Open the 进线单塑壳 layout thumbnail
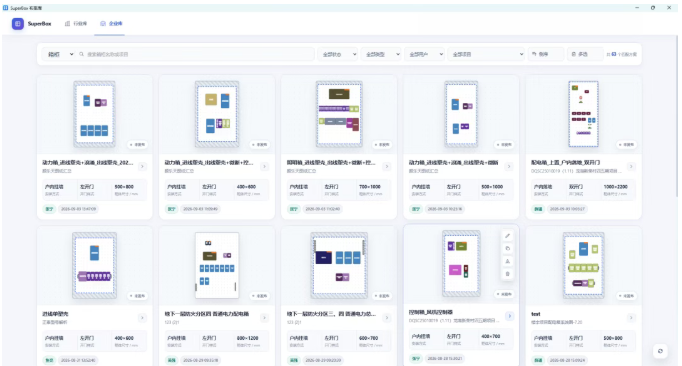This screenshot has height=366, width=682. tap(94, 265)
